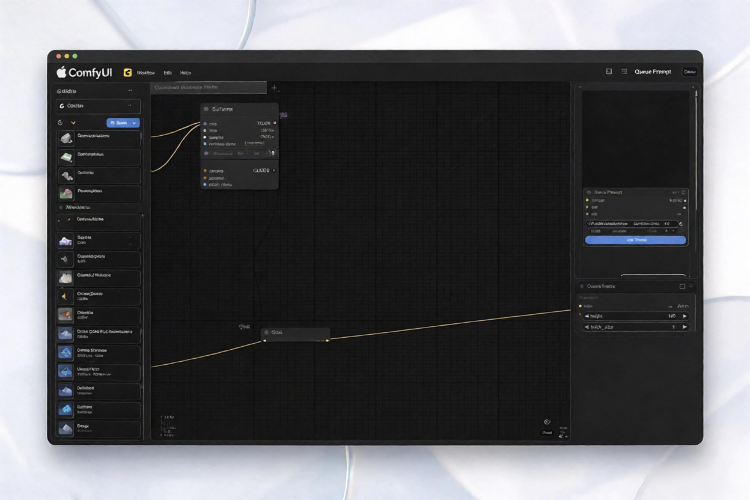
Task: Open the Workflow menu
Action: tap(146, 73)
